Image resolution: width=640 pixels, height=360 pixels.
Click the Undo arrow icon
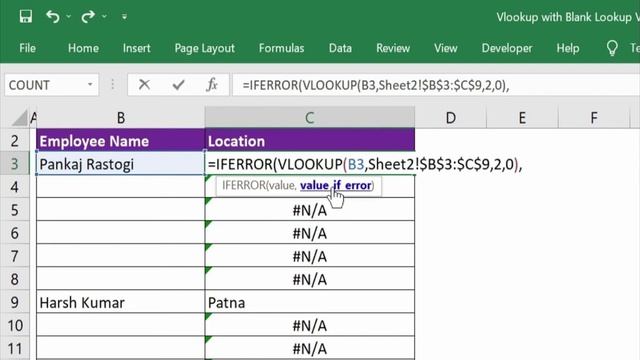53,17
